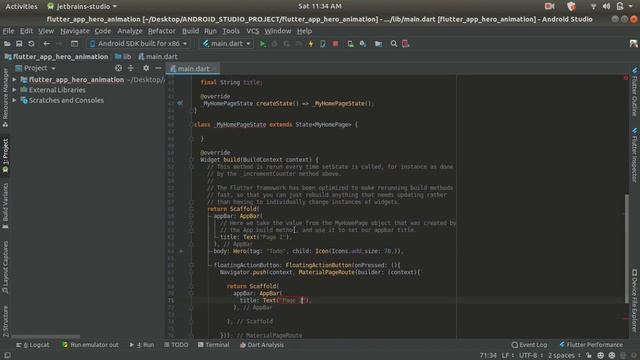The height and width of the screenshot is (360, 640).
Task: Click the Stop red square icon
Action: pyautogui.click(x=335, y=44)
